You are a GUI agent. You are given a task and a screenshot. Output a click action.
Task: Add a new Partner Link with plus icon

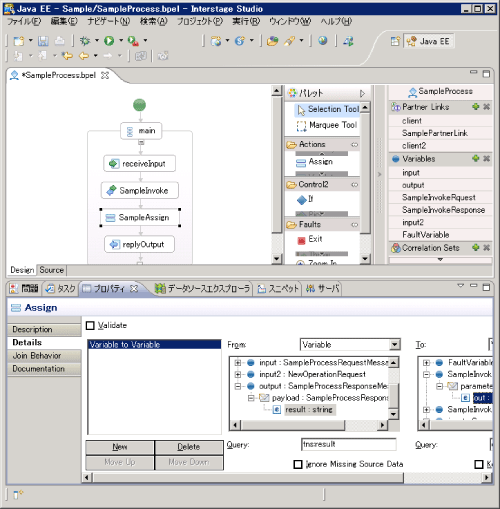pos(476,107)
